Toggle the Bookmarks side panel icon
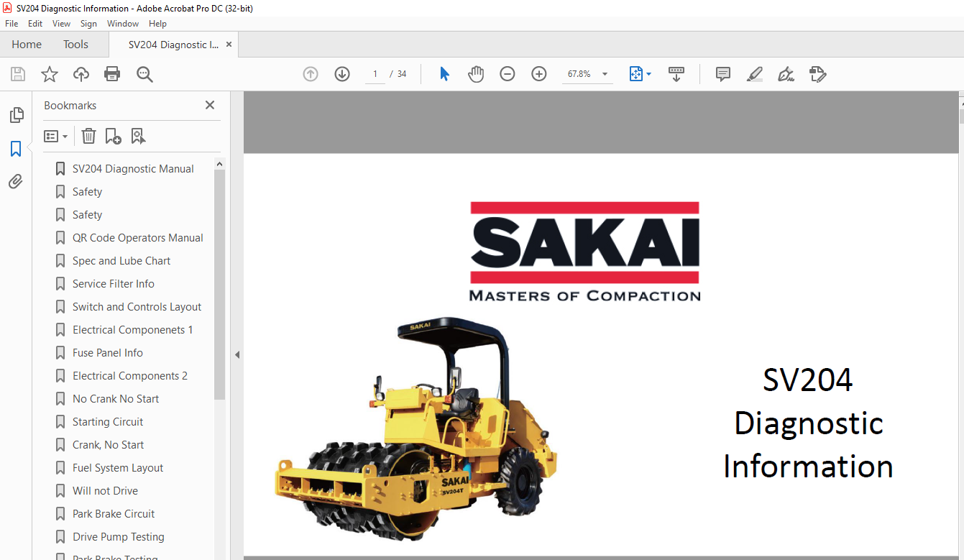This screenshot has height=560, width=964. coord(16,149)
